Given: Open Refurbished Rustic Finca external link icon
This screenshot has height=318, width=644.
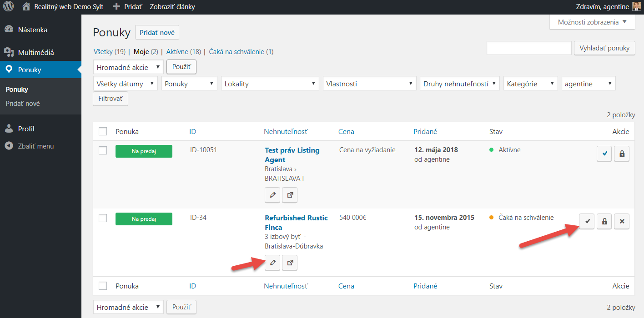Looking at the screenshot, I should tap(290, 263).
